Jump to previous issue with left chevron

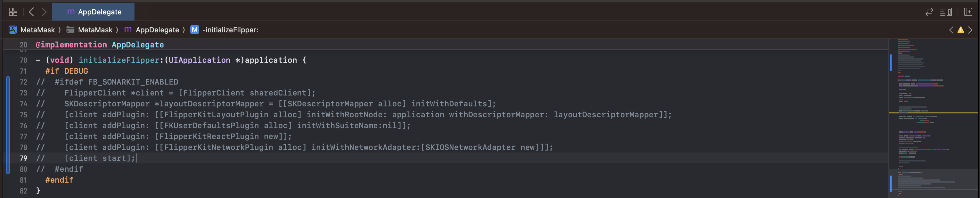tap(952, 29)
